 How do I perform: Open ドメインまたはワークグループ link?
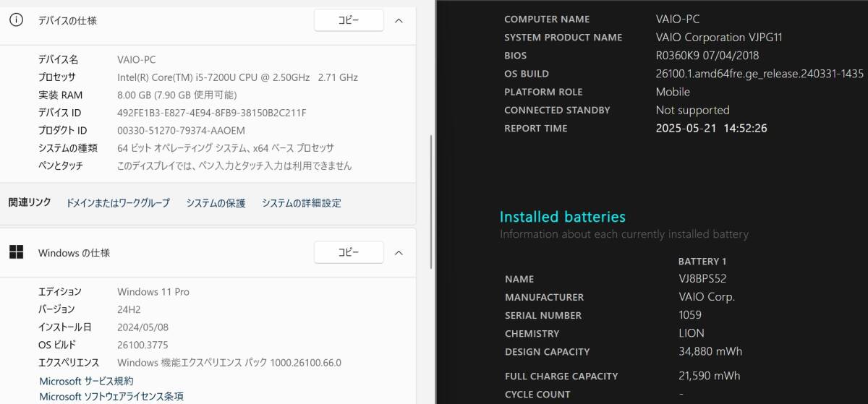(118, 203)
